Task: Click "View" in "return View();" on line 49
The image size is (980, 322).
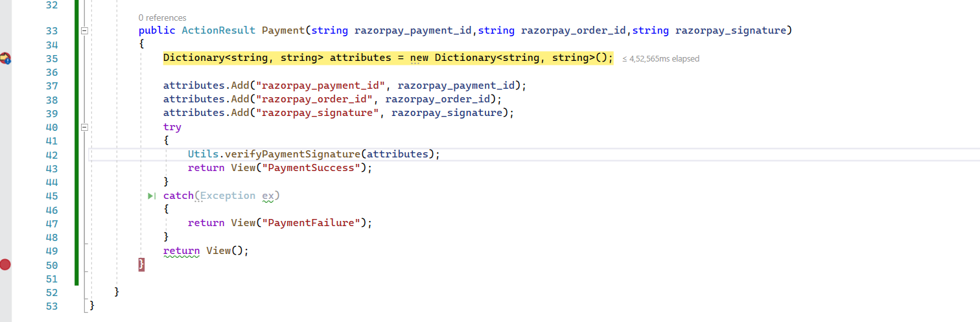Action: click(x=218, y=251)
